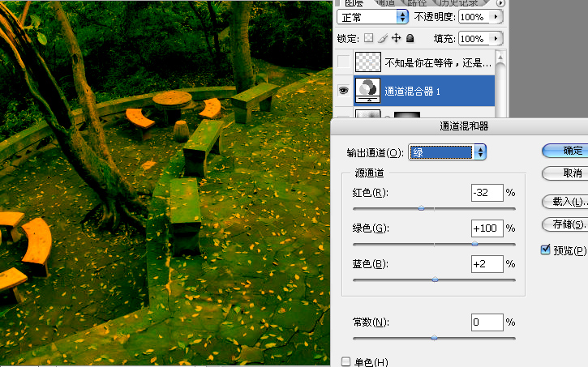Click the 绿色(G) slider handle
Screen dimensions: 588x367
[x=474, y=244]
